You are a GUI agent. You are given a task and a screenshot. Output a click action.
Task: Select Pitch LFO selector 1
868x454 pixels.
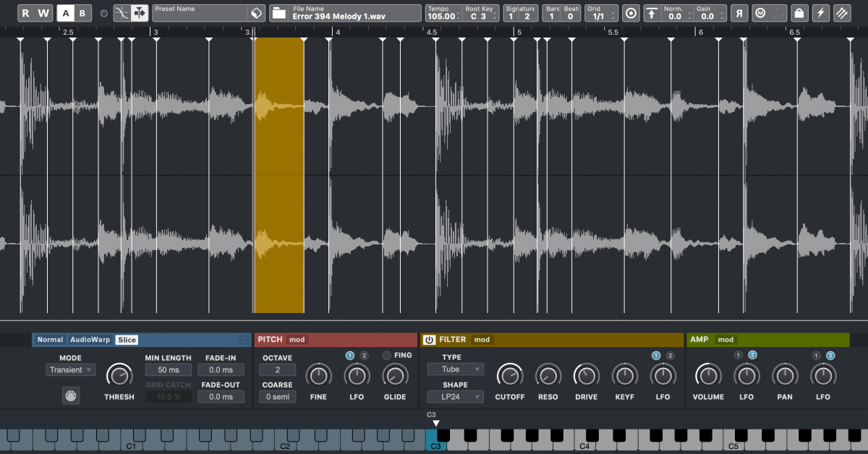coord(350,355)
